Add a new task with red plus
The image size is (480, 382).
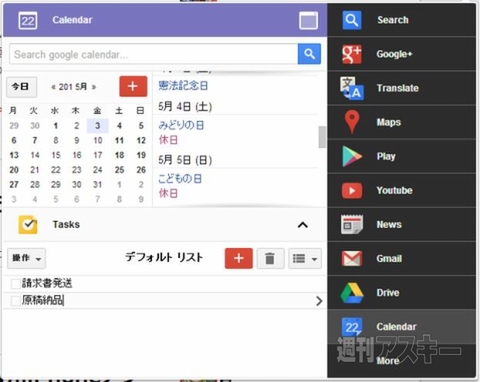[239, 258]
